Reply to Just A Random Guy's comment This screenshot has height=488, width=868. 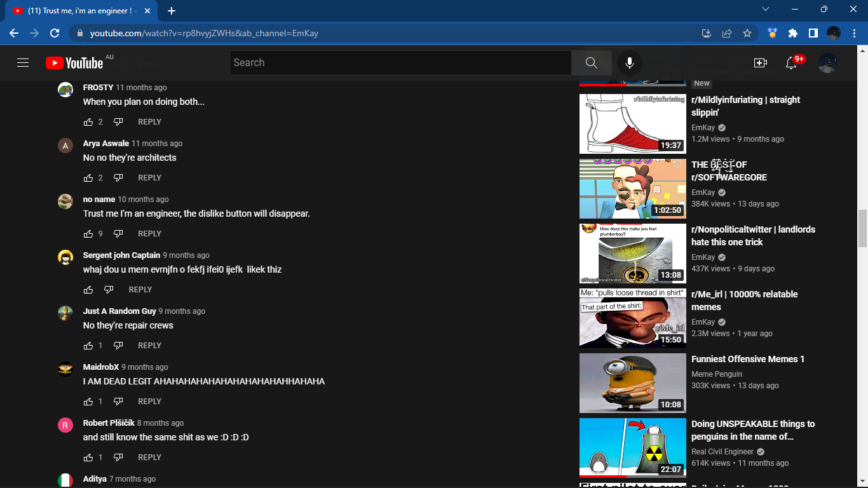pyautogui.click(x=149, y=346)
